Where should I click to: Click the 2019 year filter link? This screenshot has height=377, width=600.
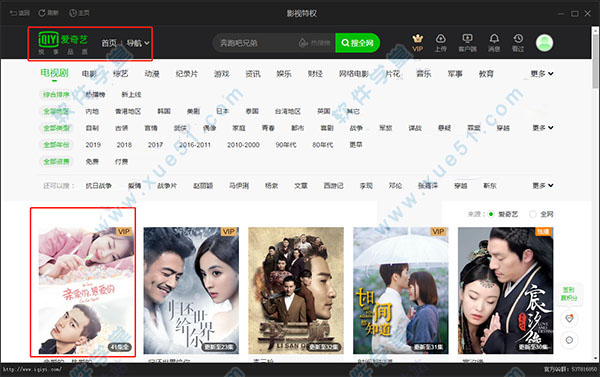93,145
